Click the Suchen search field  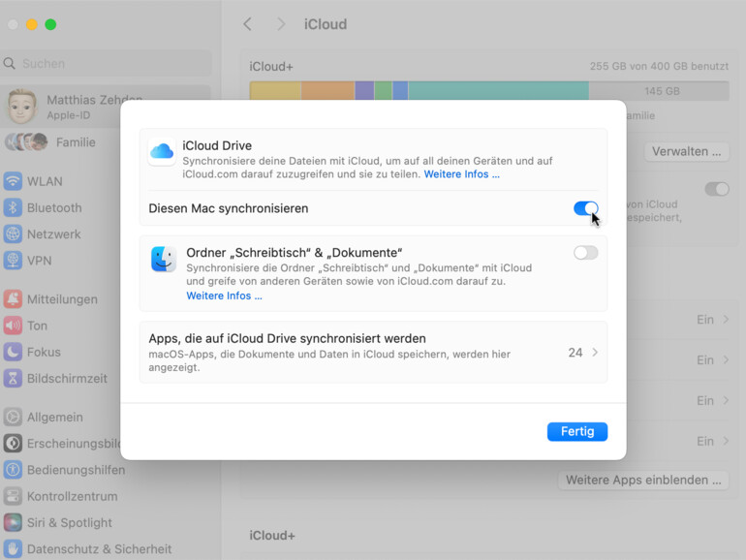pos(107,63)
